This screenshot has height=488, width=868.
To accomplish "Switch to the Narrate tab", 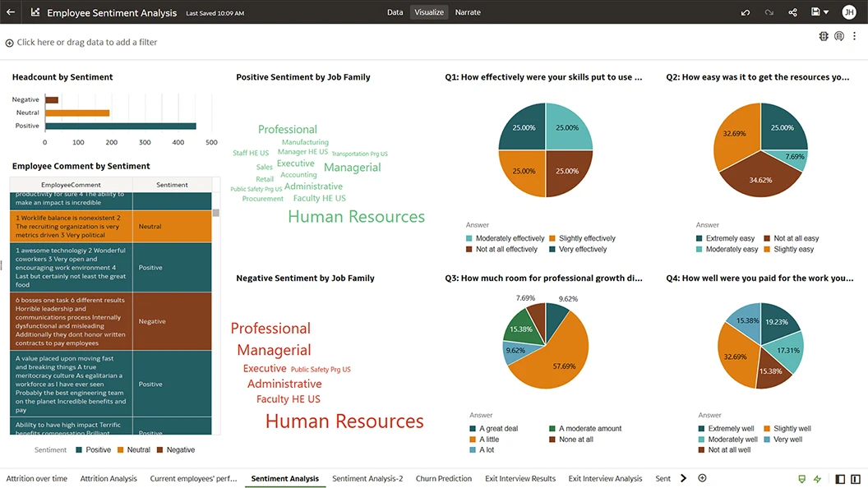I will coord(468,12).
